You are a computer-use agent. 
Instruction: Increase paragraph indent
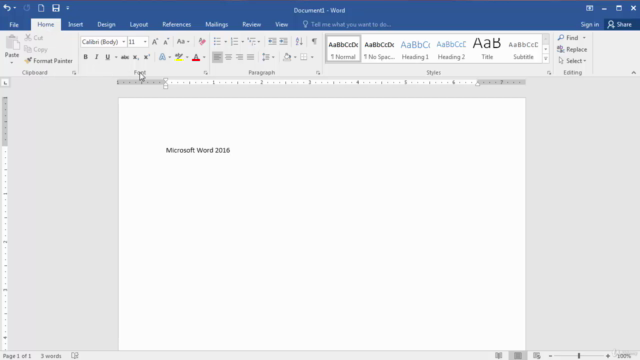[283, 42]
